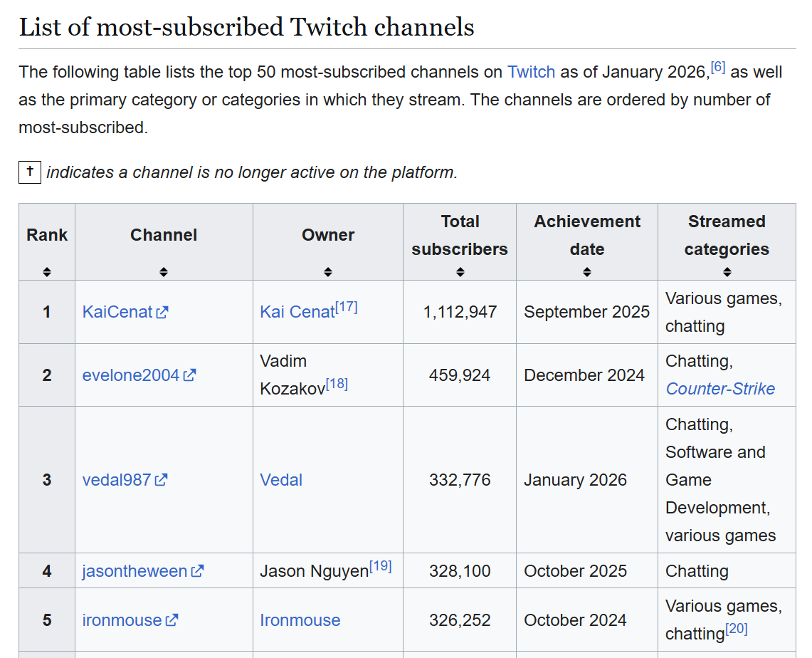
Task: Open citation [19] beside Jason Nguyen
Action: coord(380,565)
